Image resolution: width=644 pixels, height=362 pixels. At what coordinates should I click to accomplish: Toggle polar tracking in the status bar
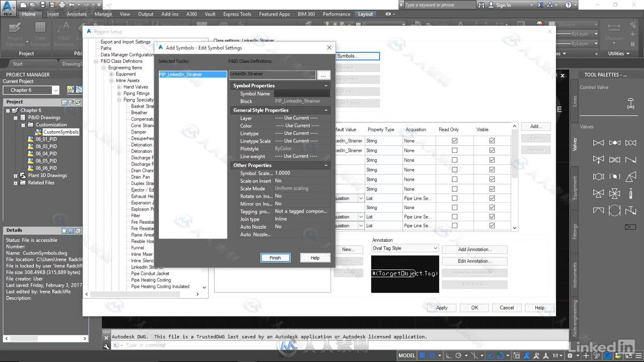pos(458,355)
